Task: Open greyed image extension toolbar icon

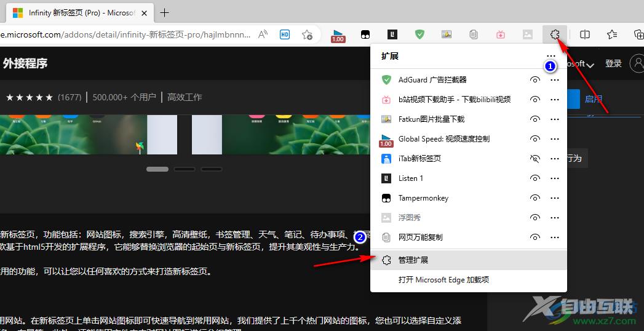Action: [x=528, y=34]
